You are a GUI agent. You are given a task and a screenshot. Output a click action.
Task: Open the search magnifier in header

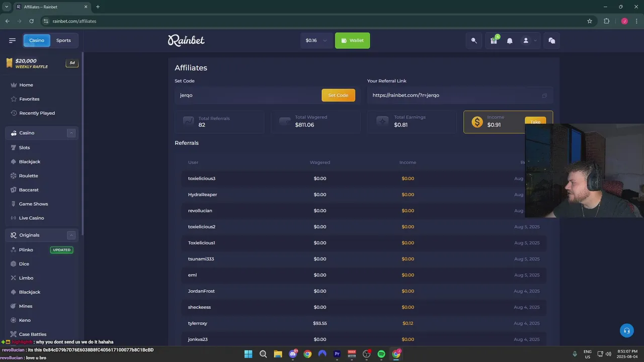[474, 41]
